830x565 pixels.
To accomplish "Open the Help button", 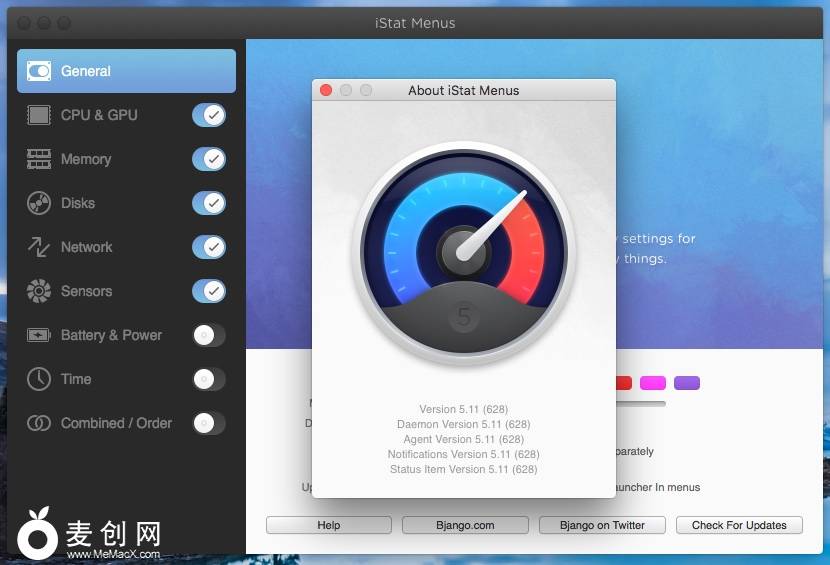I will pos(328,525).
